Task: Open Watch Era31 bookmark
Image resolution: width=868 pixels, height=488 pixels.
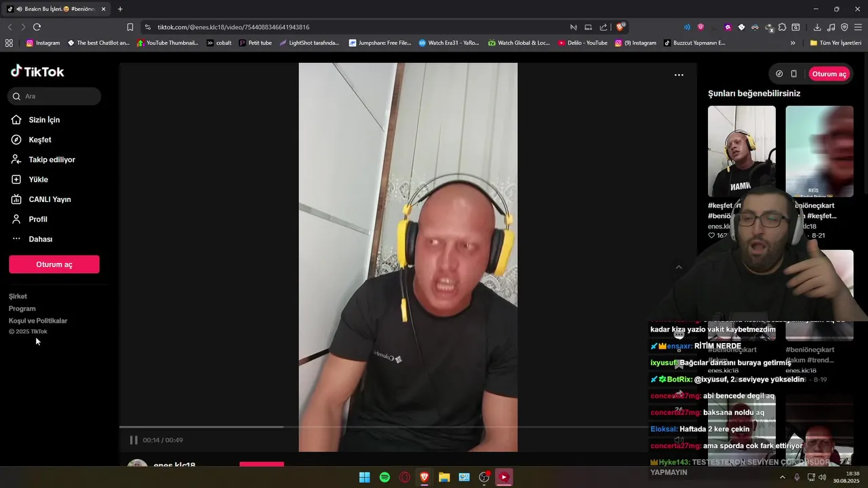Action: (449, 43)
